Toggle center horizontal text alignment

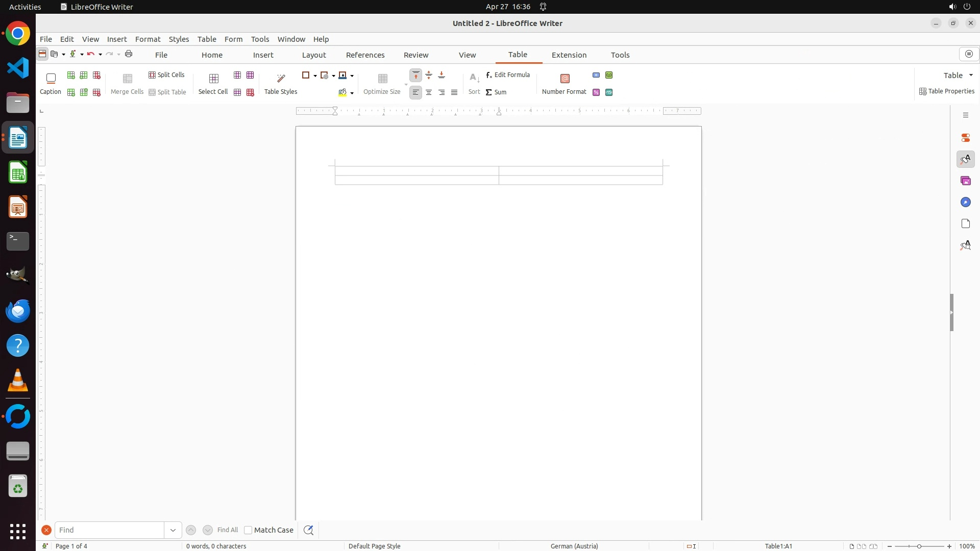pos(429,92)
